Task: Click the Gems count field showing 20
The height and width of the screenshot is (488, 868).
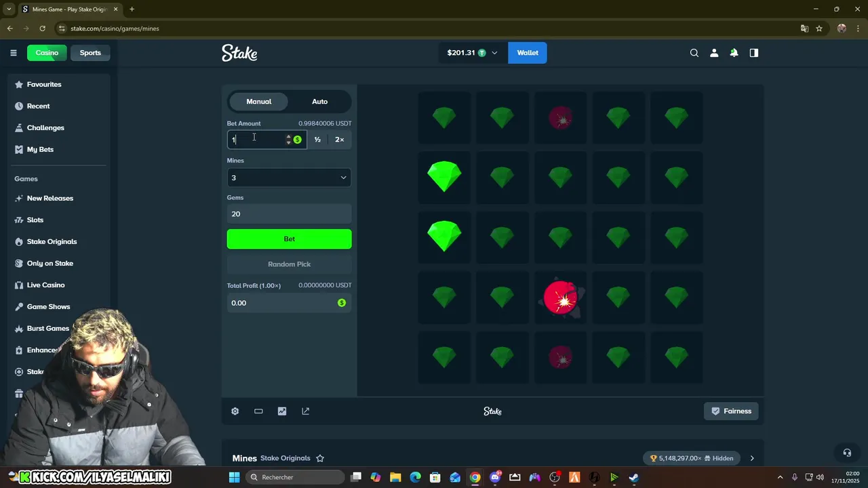Action: 289,214
